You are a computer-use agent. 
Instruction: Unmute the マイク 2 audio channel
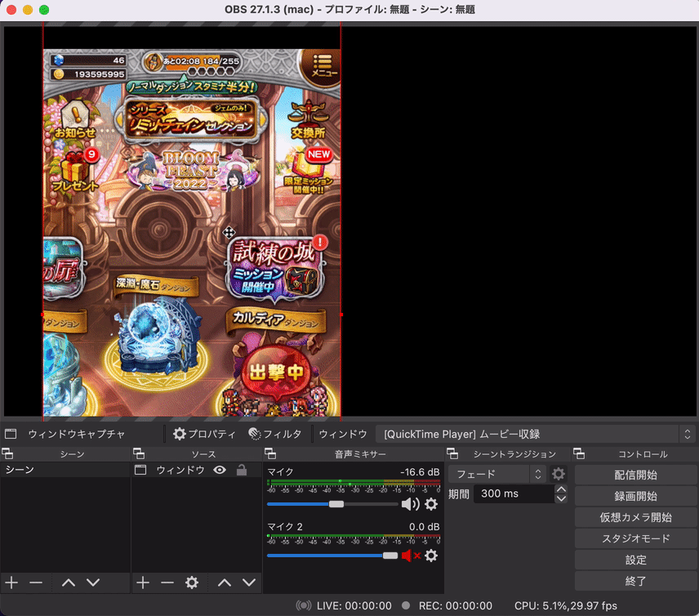tap(410, 556)
